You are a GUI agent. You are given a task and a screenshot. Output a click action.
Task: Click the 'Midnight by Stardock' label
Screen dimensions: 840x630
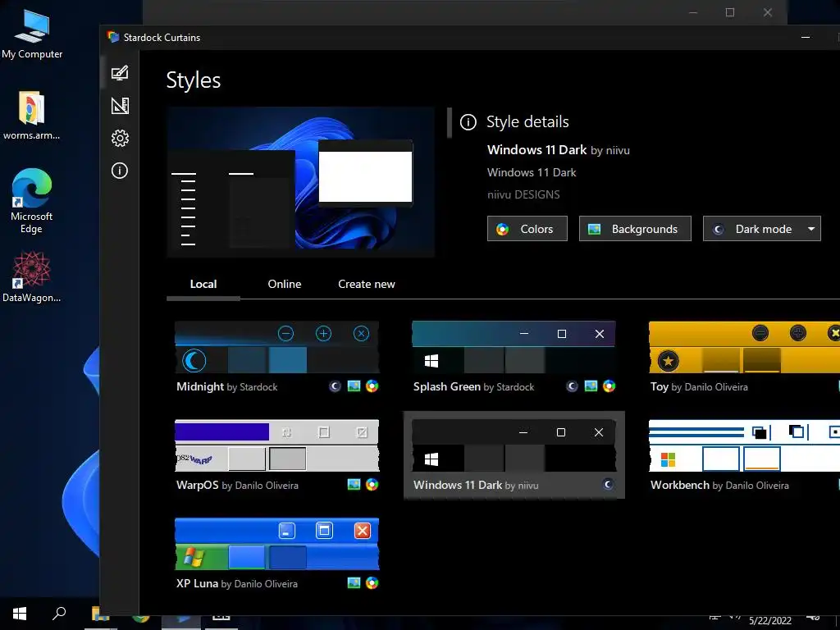click(x=227, y=387)
